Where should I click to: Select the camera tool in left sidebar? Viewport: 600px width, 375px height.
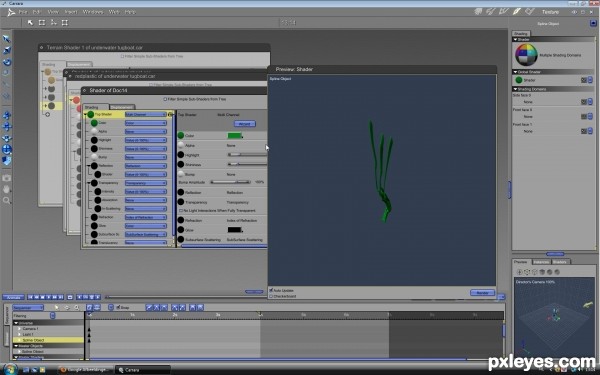[x=7, y=178]
